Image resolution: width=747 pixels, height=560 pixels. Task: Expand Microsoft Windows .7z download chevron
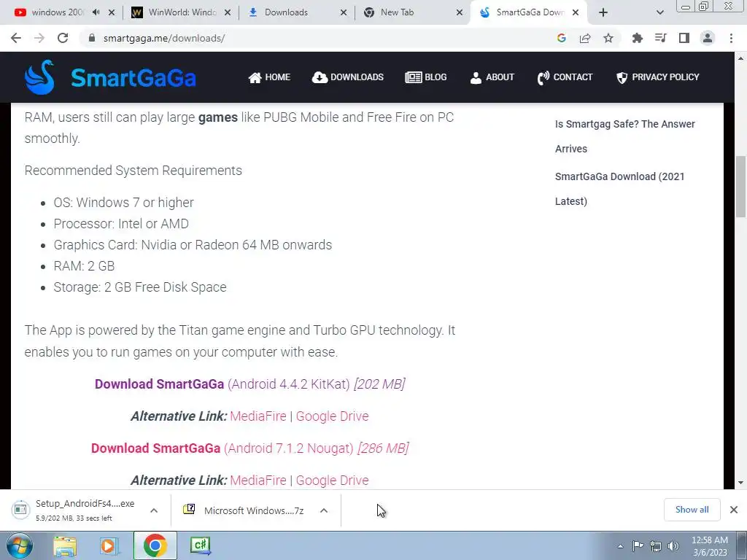324,510
